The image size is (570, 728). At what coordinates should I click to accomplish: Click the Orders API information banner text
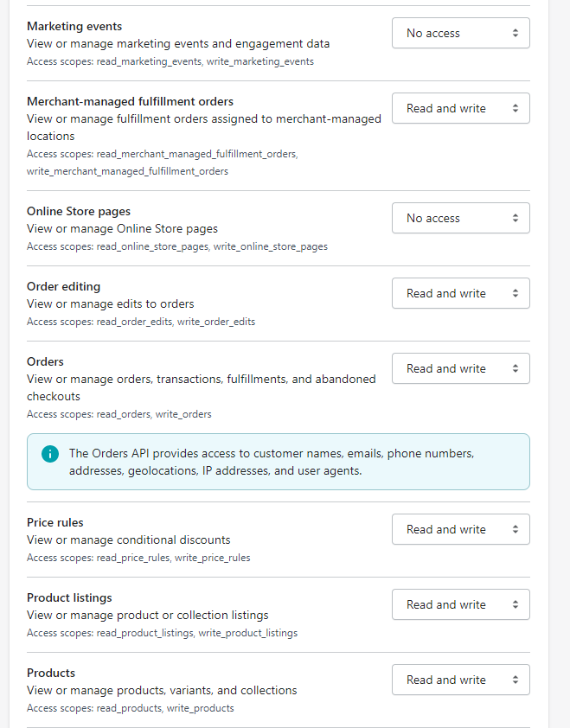pyautogui.click(x=272, y=462)
